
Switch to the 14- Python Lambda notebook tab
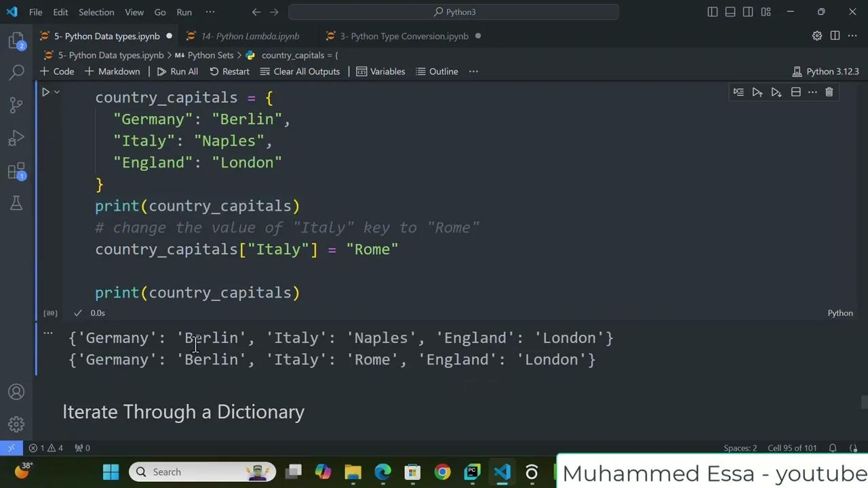tap(250, 36)
